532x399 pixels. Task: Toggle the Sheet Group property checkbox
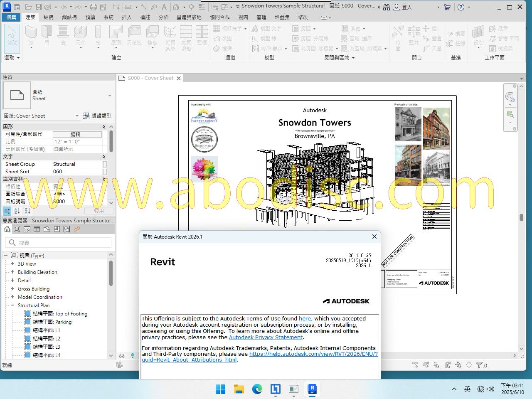click(105, 164)
